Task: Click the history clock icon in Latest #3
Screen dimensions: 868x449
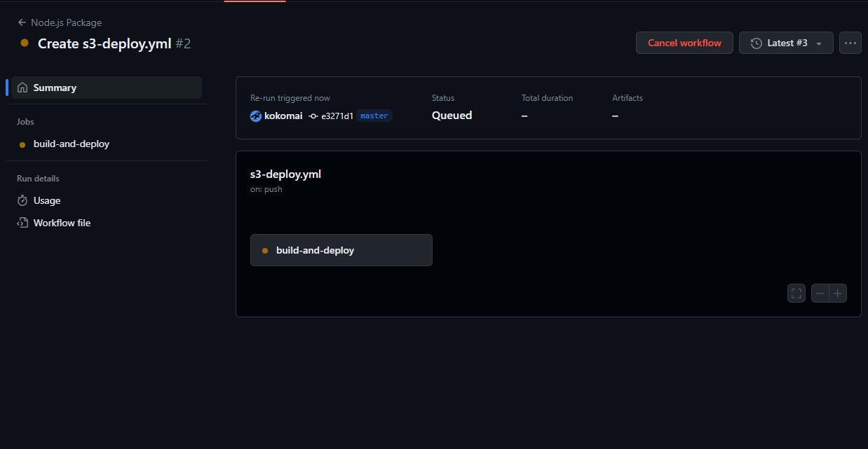Action: 757,43
